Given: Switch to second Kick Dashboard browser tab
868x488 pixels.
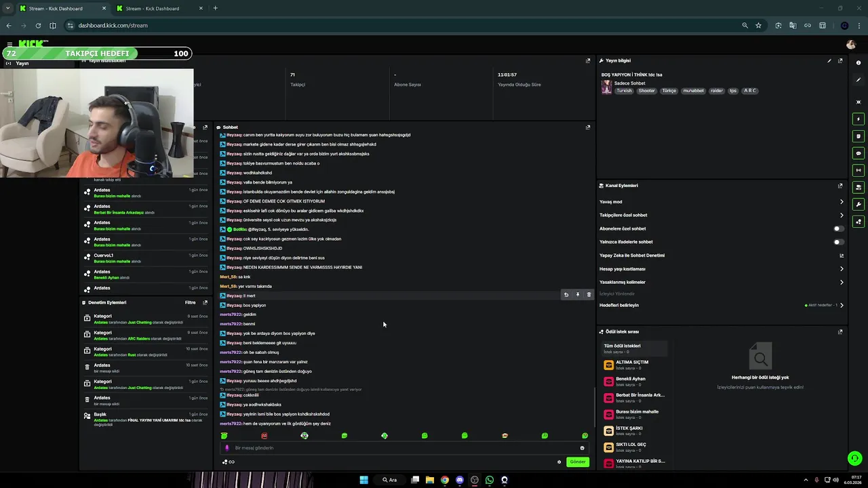Looking at the screenshot, I should pos(158,8).
